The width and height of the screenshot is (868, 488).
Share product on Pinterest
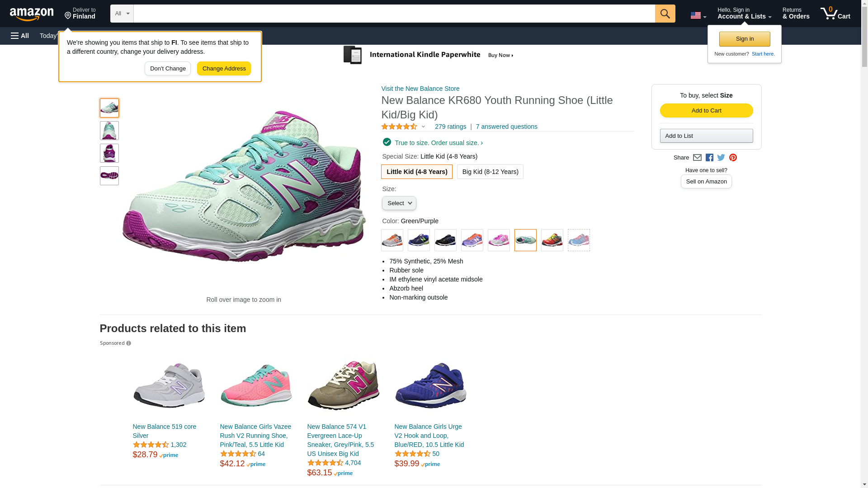point(733,158)
